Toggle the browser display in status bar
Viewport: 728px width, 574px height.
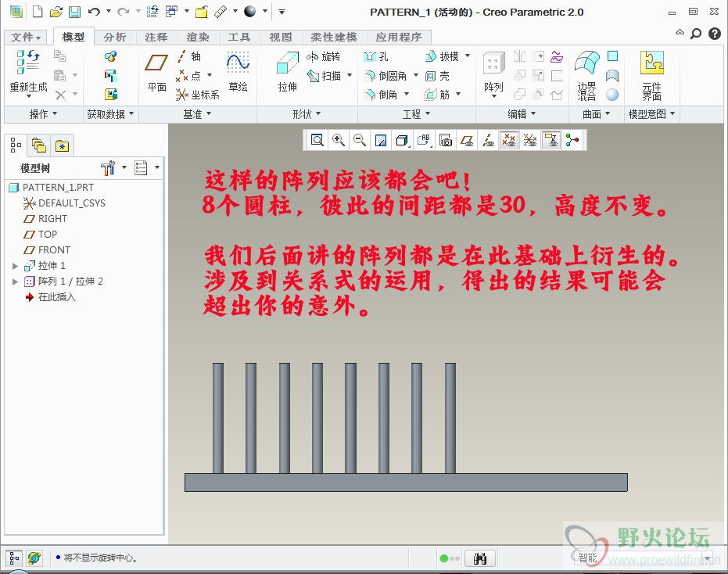coord(34,558)
